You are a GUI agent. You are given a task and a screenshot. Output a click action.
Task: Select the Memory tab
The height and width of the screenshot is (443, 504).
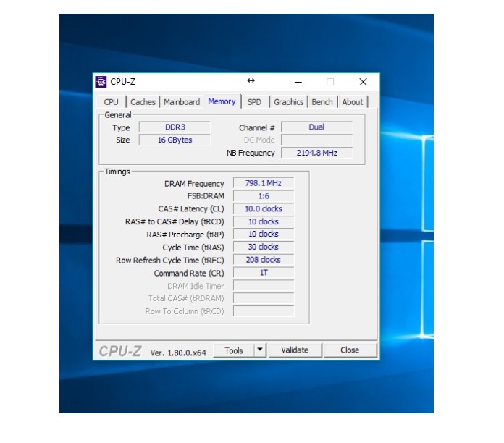(x=222, y=101)
